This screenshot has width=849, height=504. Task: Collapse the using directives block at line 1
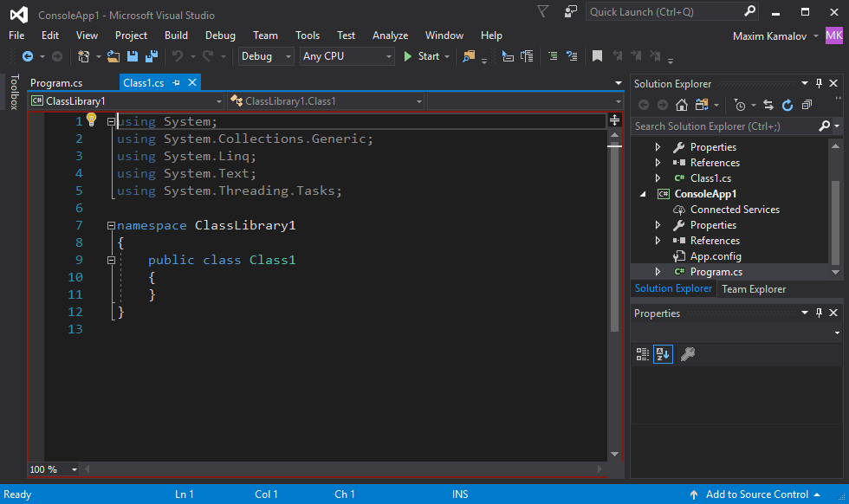coord(111,121)
